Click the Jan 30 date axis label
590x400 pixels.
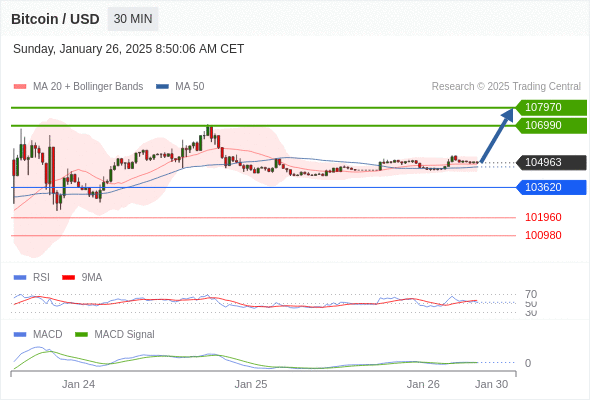(491, 384)
